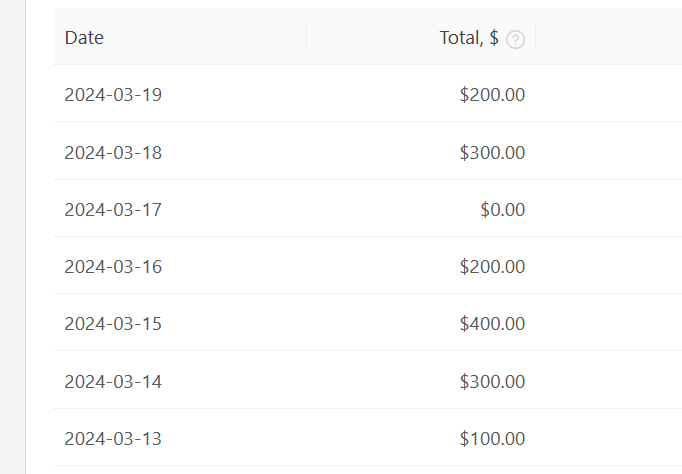Select the 2024-03-16 date cell

coord(180,265)
